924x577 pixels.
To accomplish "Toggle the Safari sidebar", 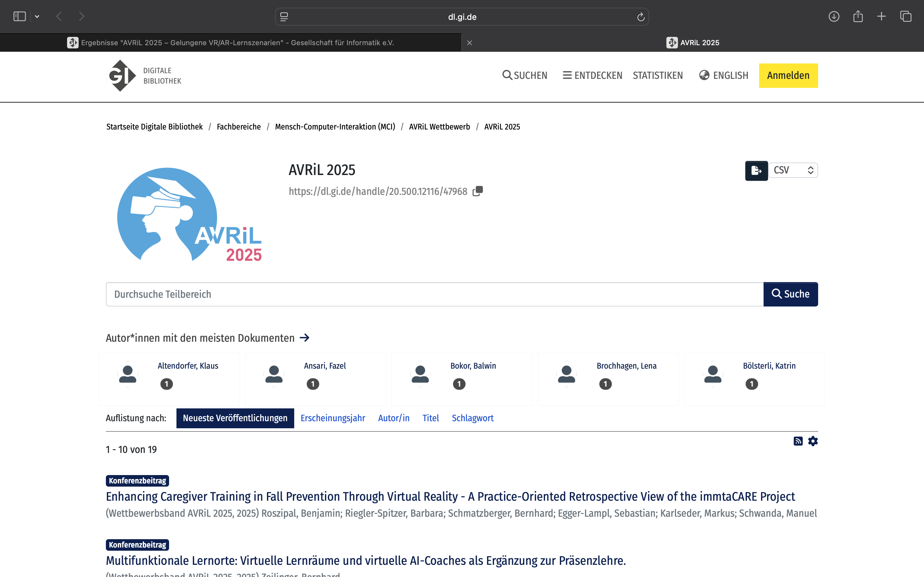I will 20,16.
